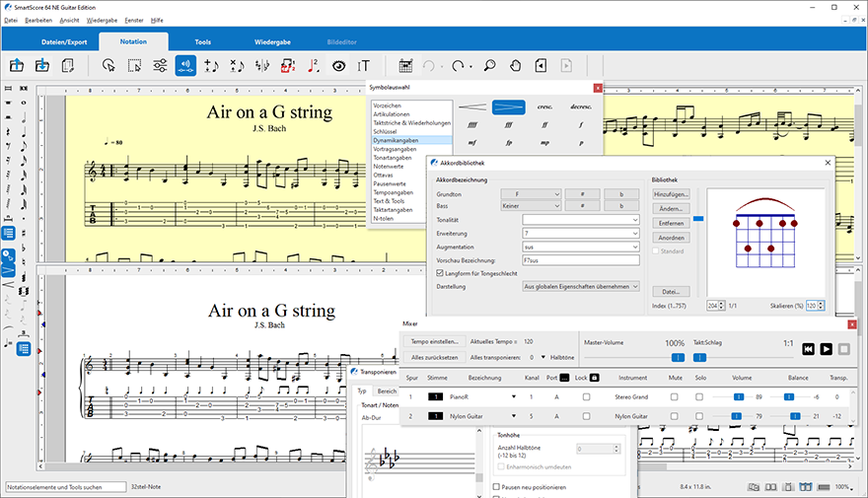Rewind to start in Mixer transport
868x498 pixels.
click(x=807, y=349)
